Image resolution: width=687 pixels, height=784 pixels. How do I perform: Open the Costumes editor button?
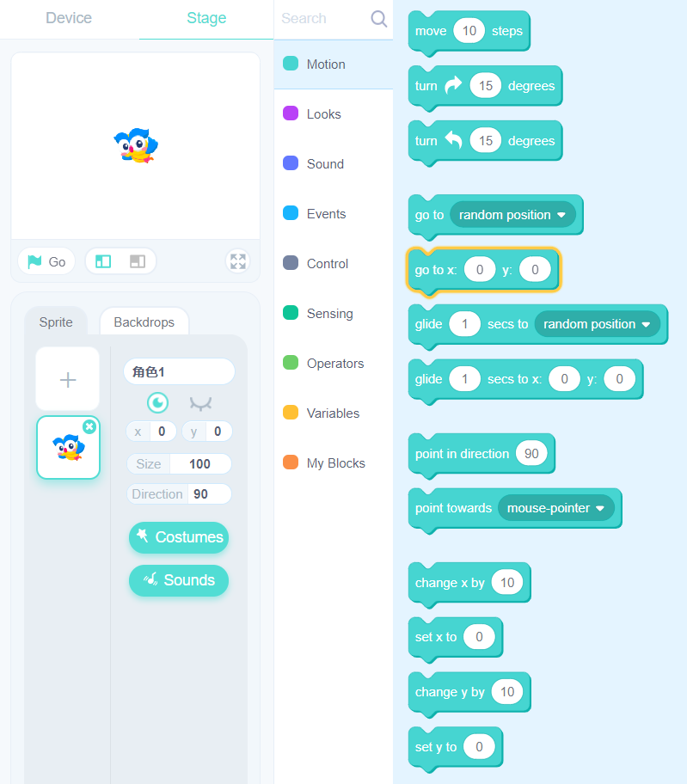pyautogui.click(x=179, y=537)
